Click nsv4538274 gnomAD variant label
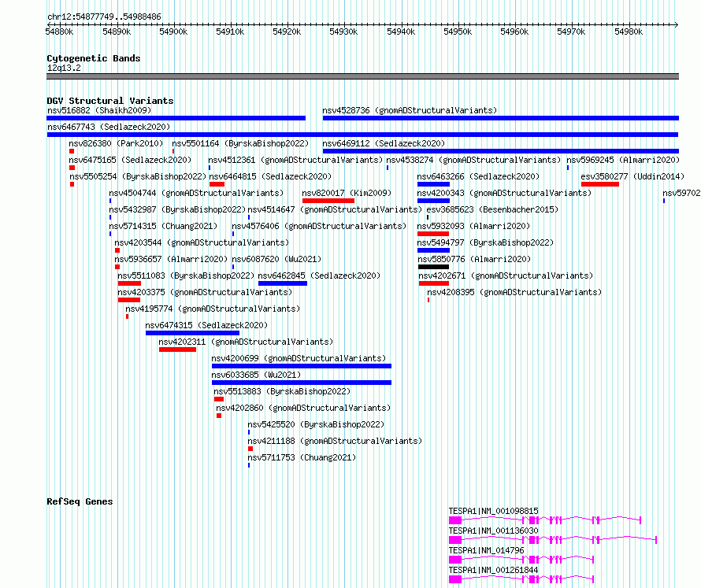This screenshot has width=701, height=588. pos(473,160)
